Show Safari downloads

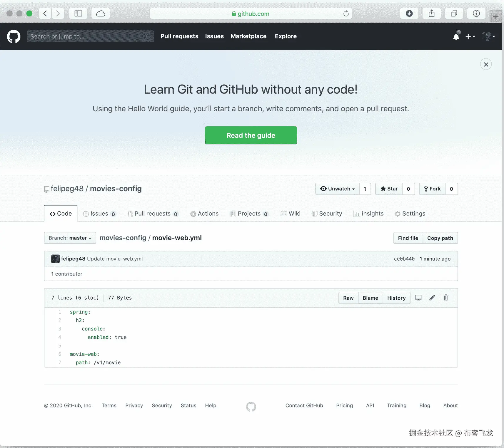[x=409, y=14]
